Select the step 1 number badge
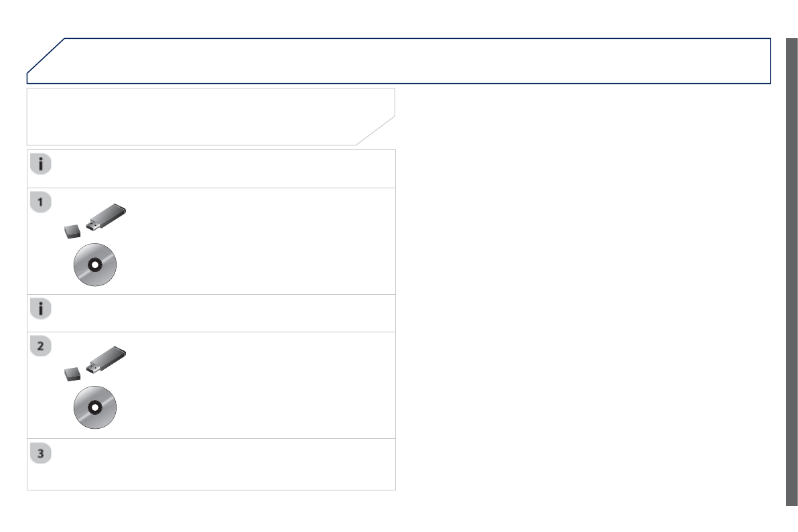The image size is (798, 532). [41, 203]
